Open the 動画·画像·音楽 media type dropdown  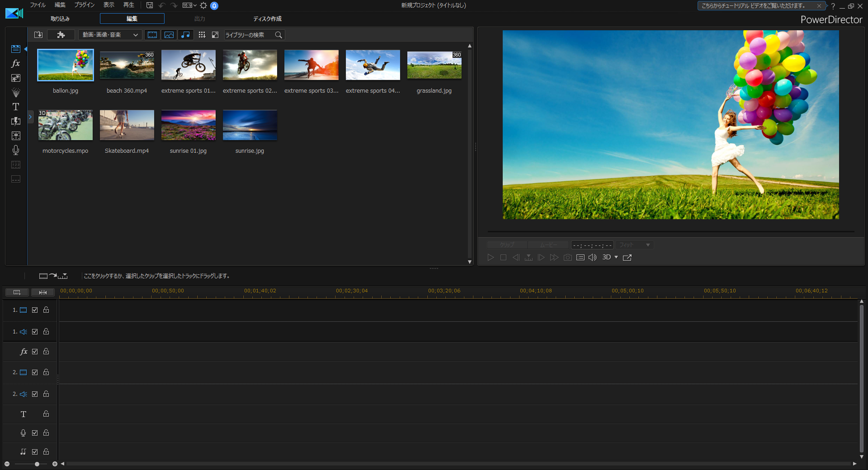tap(110, 35)
